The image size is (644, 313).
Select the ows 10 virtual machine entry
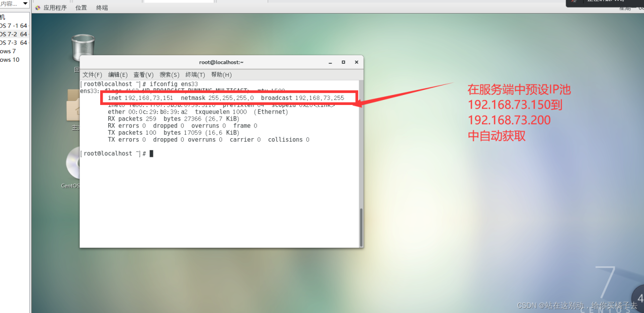click(10, 60)
